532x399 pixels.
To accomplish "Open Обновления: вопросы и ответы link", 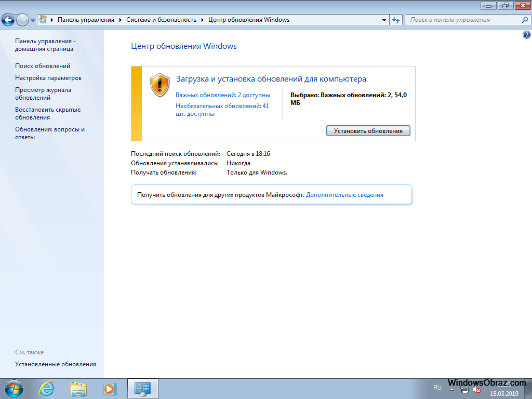I will (50, 133).
